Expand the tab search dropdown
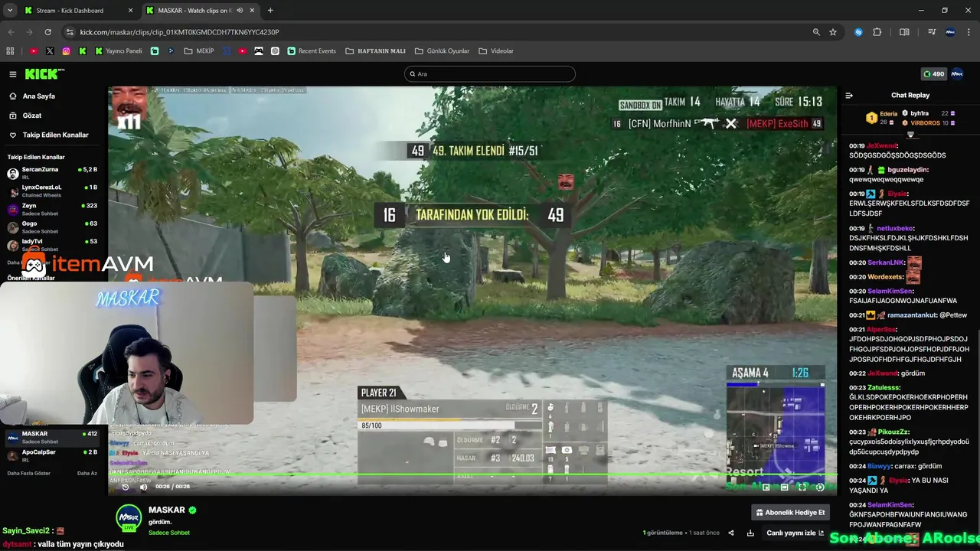The image size is (980, 551). click(9, 11)
